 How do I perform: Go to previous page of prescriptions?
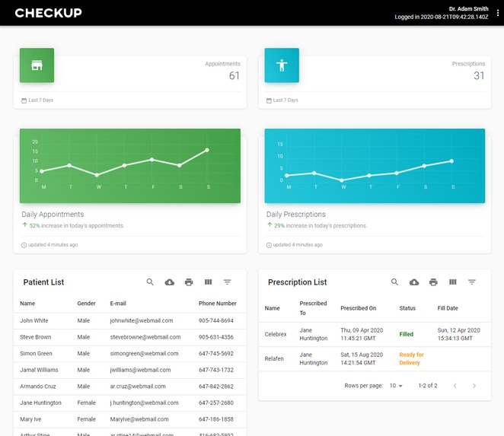click(455, 386)
